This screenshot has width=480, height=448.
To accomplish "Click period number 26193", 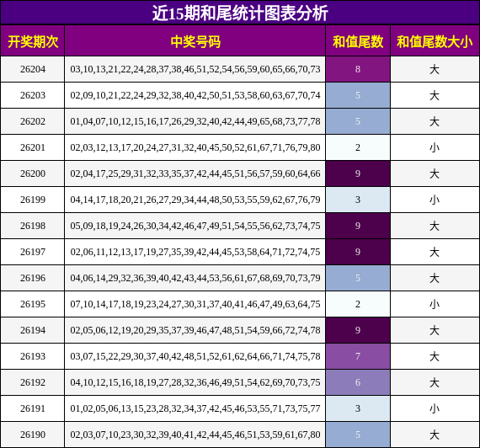I will pyautogui.click(x=33, y=356).
